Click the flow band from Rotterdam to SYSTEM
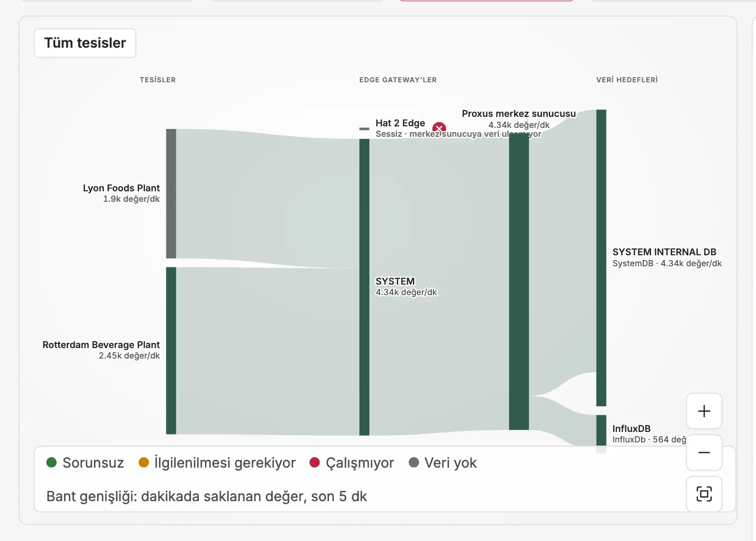Viewport: 756px width, 541px height. (x=268, y=351)
